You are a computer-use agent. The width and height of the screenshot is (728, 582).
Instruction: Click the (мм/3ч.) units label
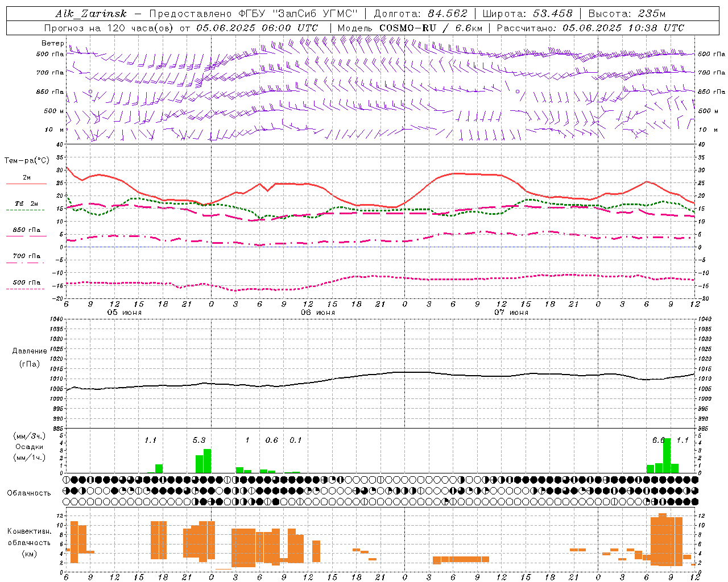tap(30, 436)
